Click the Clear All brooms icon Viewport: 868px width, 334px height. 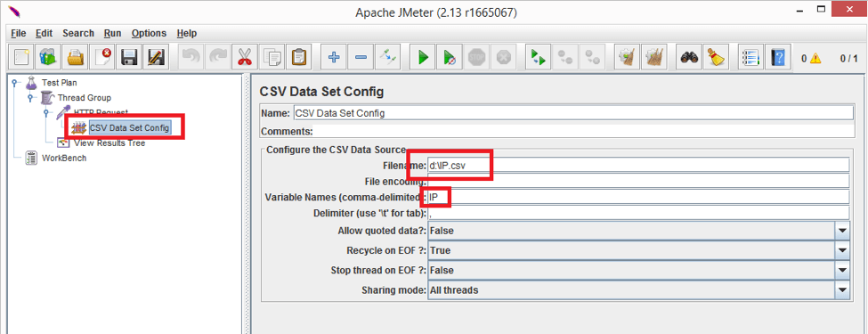(x=654, y=56)
